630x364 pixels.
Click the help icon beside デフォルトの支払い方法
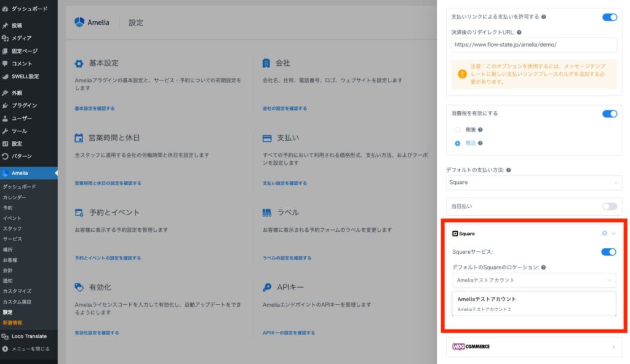pos(508,170)
